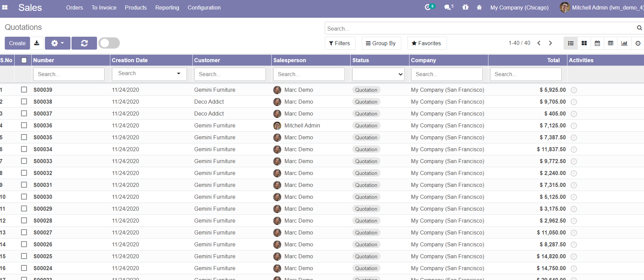Open the activity view clock icon
This screenshot has height=280, width=644.
click(x=638, y=43)
